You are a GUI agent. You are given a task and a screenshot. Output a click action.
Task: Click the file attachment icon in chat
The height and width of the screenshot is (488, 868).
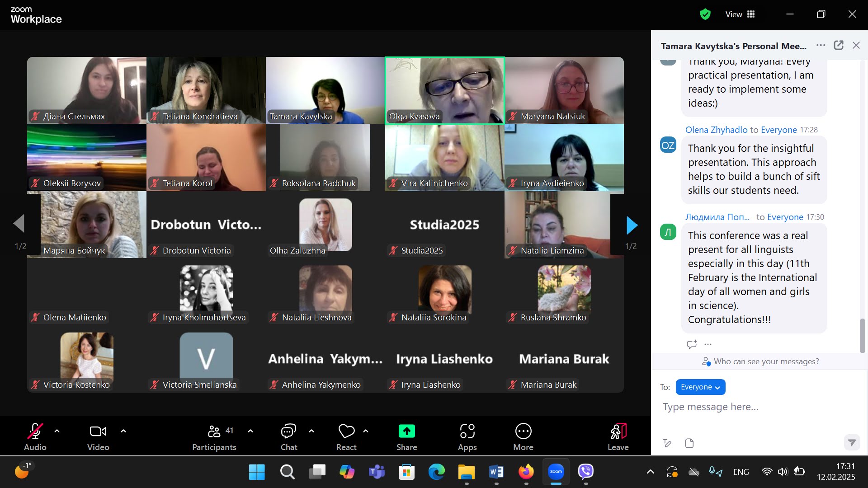pos(689,443)
